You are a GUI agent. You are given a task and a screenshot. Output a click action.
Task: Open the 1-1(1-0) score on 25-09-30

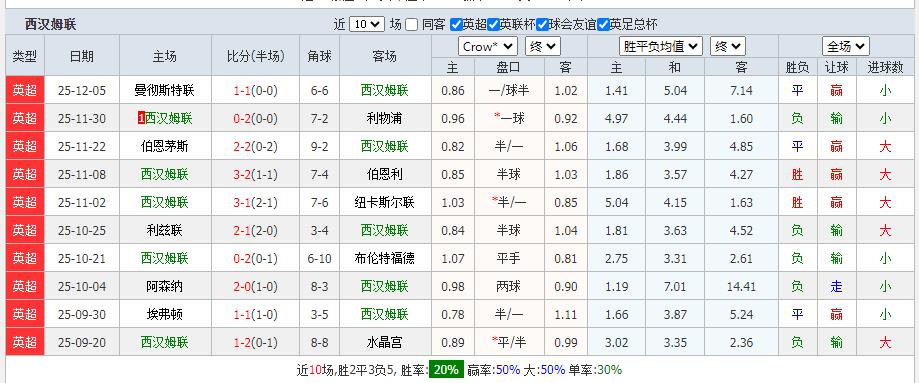pyautogui.click(x=256, y=314)
